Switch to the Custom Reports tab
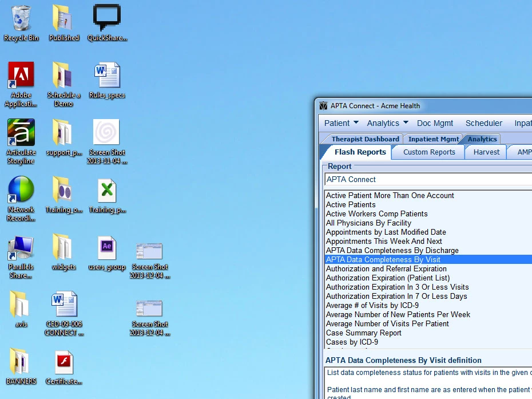Image resolution: width=532 pixels, height=399 pixels. point(429,152)
